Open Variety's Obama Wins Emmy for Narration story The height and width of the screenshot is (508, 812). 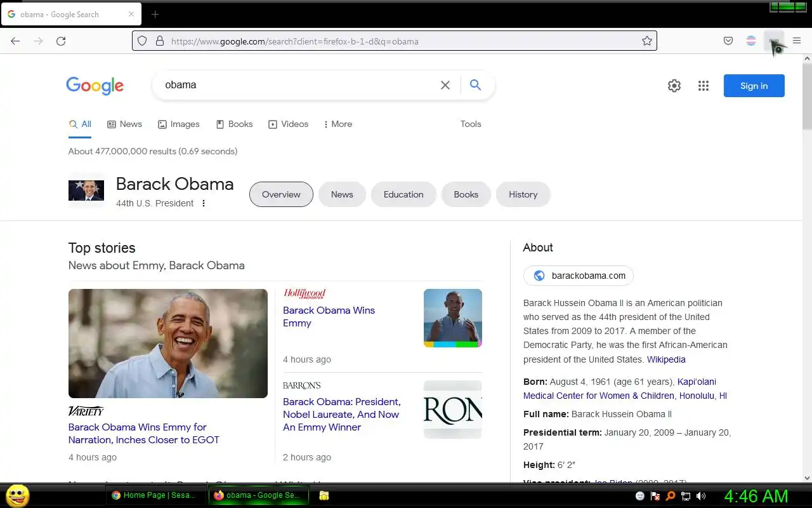click(144, 433)
